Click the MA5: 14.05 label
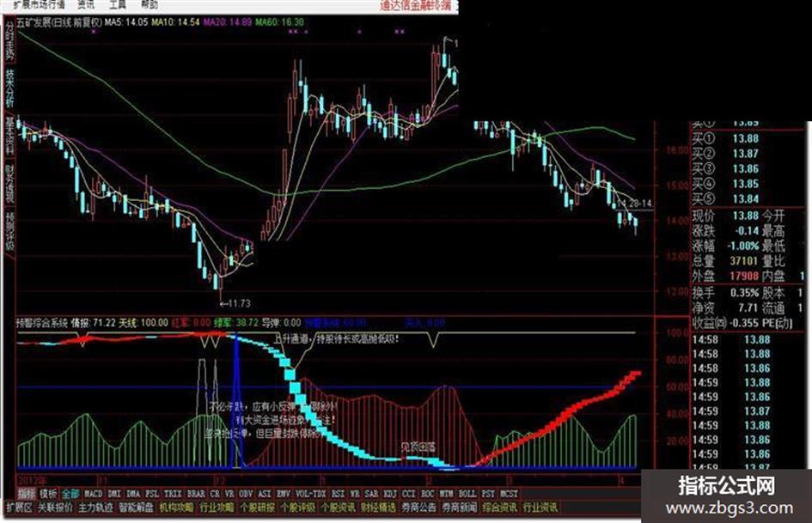 coord(126,22)
